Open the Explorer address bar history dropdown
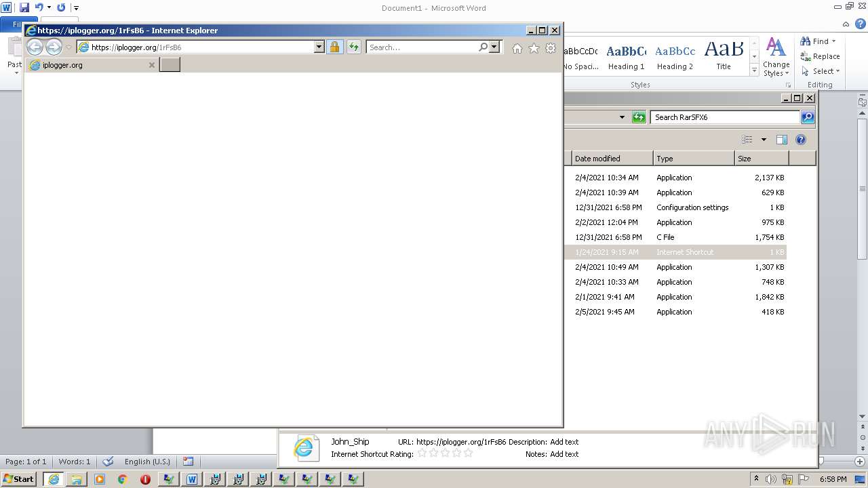Viewport: 868px width, 488px height. coord(622,117)
